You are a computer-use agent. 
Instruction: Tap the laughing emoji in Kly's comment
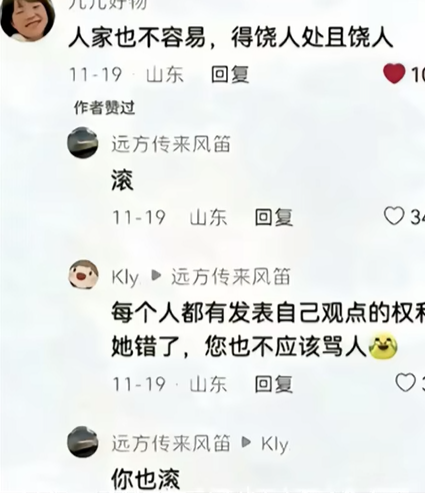383,347
